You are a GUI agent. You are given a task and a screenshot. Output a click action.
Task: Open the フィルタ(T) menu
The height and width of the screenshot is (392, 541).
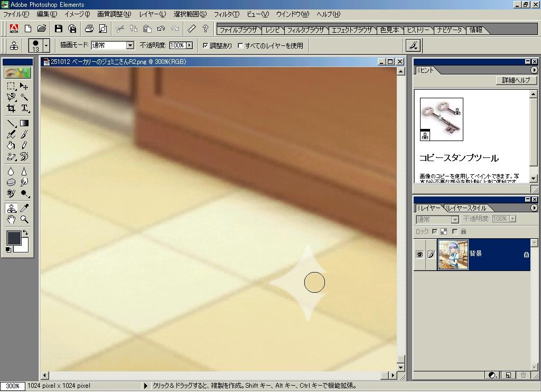click(x=226, y=14)
